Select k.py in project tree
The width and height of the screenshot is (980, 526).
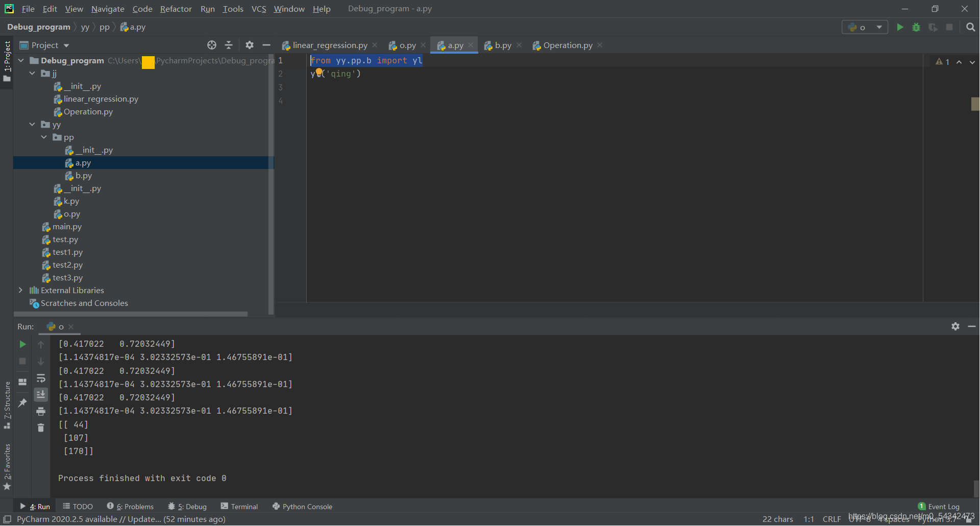coord(71,201)
